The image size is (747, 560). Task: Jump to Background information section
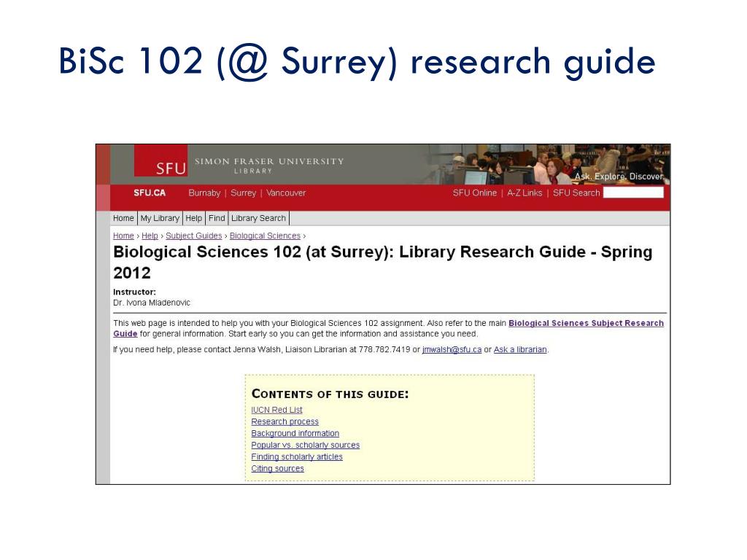pyautogui.click(x=295, y=433)
